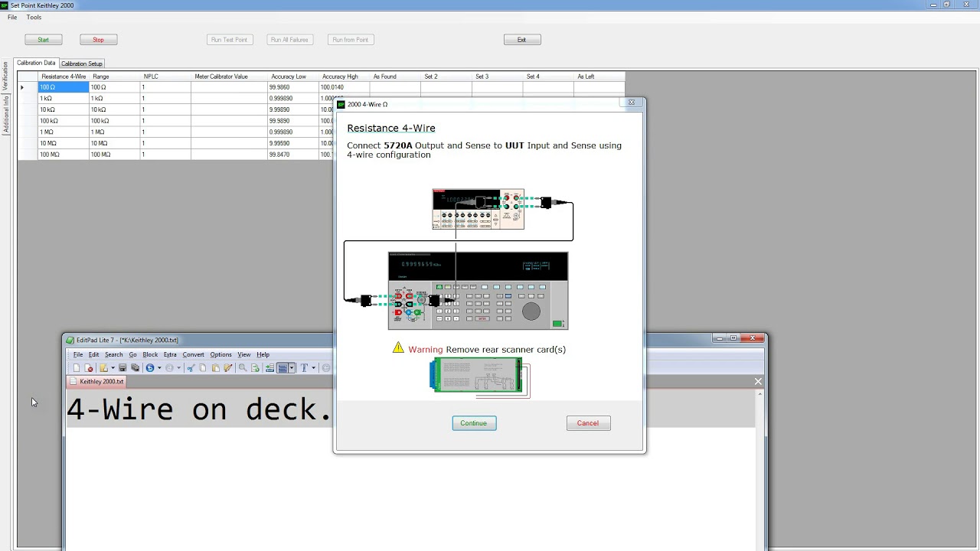Click the Find magnifier icon in EditPad
Screen dimensions: 980x551
[x=243, y=368]
